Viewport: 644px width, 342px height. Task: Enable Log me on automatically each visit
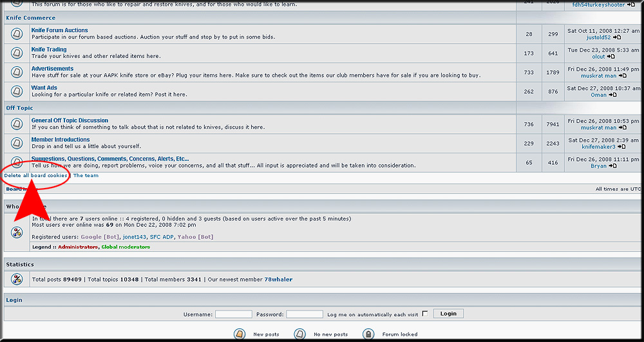[425, 314]
